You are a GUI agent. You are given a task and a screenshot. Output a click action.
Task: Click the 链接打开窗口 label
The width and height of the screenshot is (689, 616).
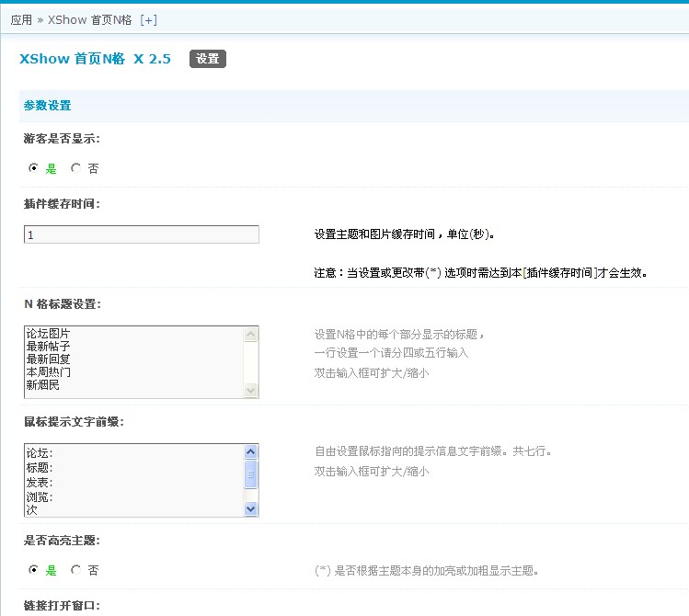click(62, 606)
